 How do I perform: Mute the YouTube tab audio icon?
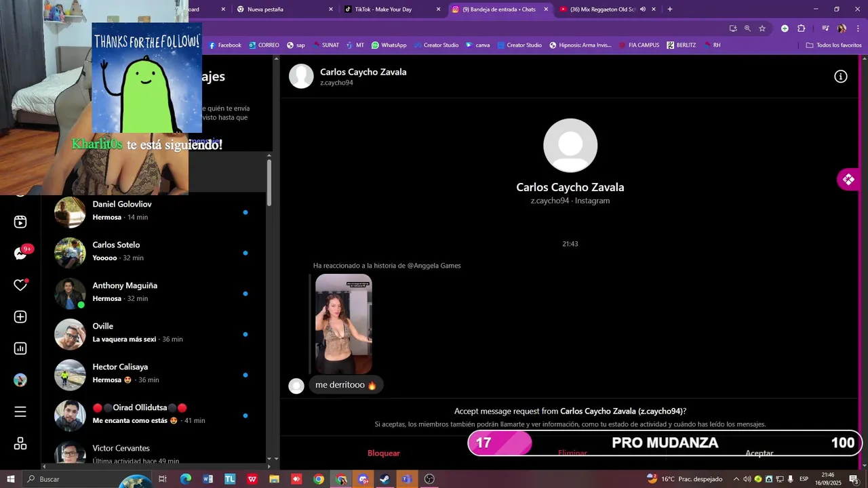click(x=642, y=9)
